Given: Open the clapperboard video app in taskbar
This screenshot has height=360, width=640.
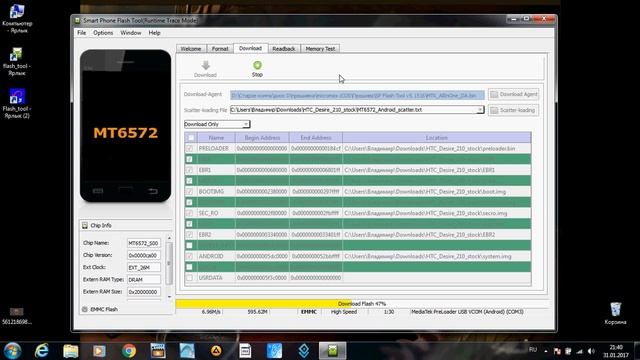Looking at the screenshot, I should [158, 351].
